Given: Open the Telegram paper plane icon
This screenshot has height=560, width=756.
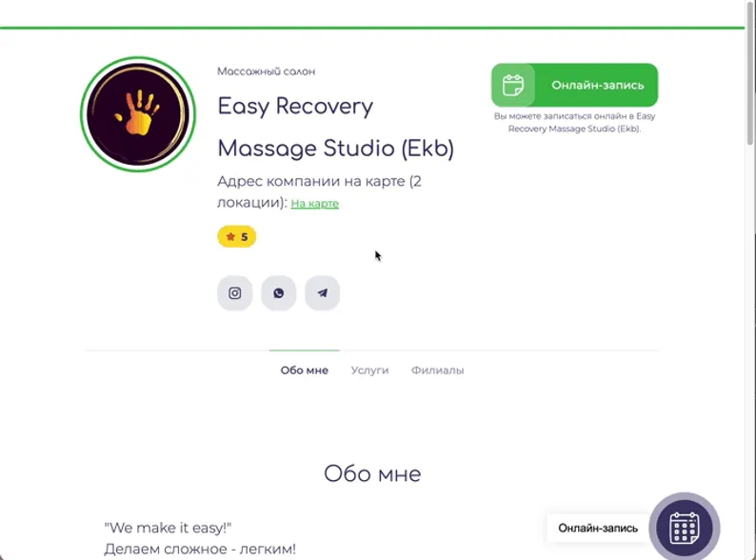Looking at the screenshot, I should pos(322,292).
